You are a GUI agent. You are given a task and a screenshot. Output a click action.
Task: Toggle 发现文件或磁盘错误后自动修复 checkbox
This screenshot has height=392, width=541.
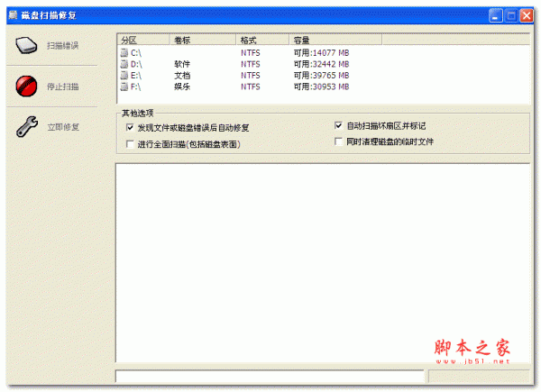[130, 128]
